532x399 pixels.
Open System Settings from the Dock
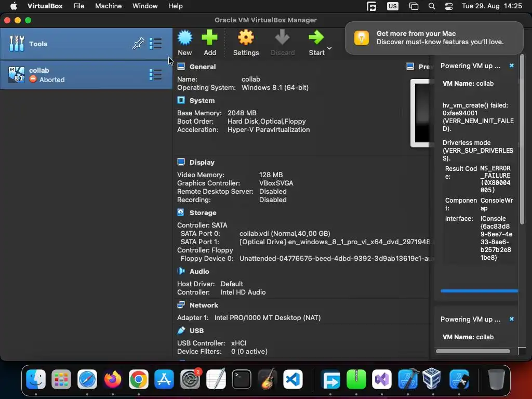click(190, 379)
